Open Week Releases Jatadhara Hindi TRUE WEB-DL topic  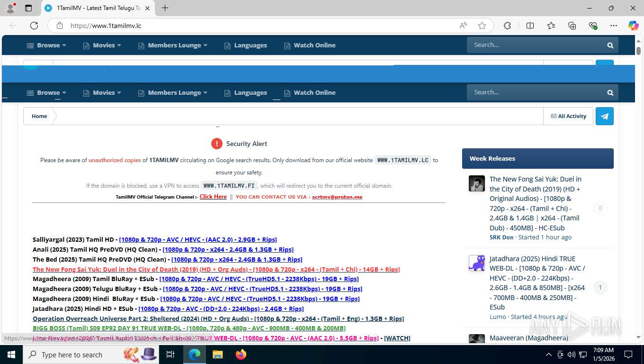click(537, 283)
